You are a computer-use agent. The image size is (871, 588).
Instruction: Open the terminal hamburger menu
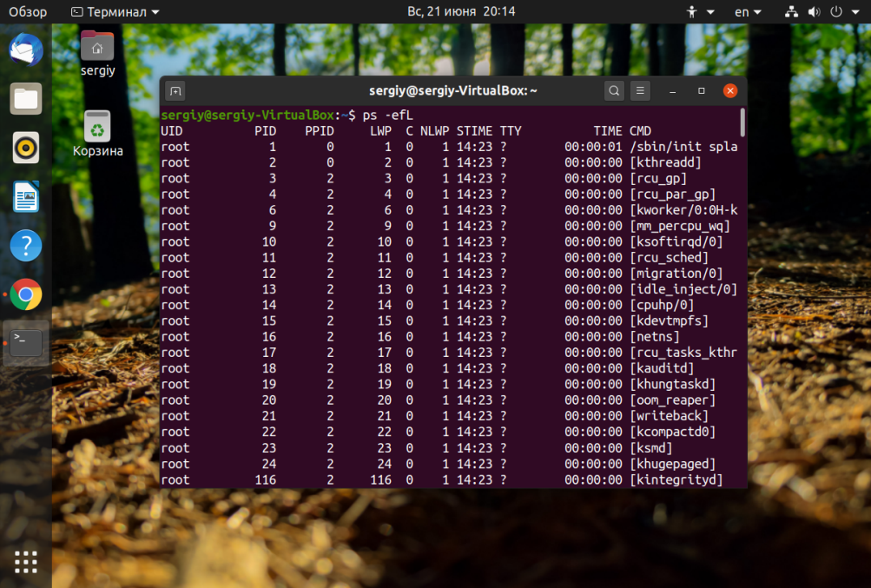(x=640, y=90)
